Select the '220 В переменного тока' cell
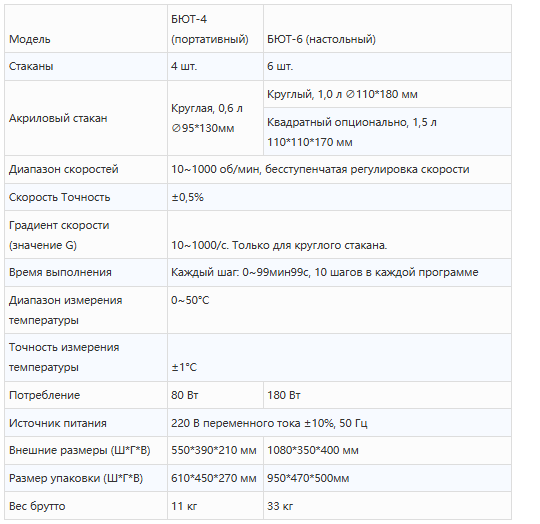 tap(339, 423)
